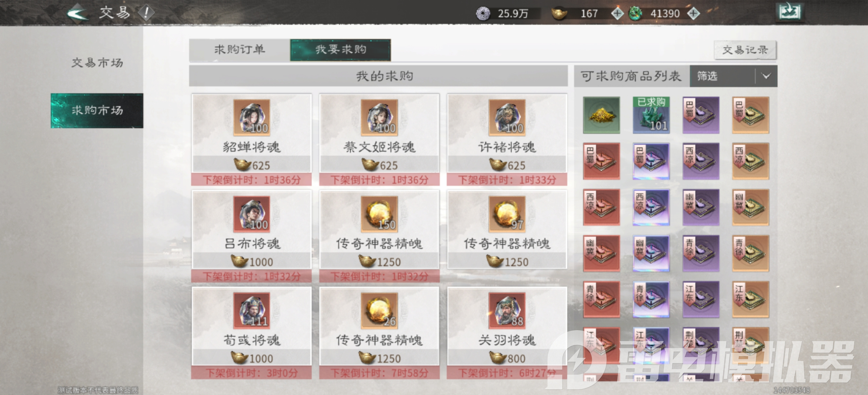Tap the plus icon next to 167 gold ingots
The image size is (868, 395).
pyautogui.click(x=617, y=13)
